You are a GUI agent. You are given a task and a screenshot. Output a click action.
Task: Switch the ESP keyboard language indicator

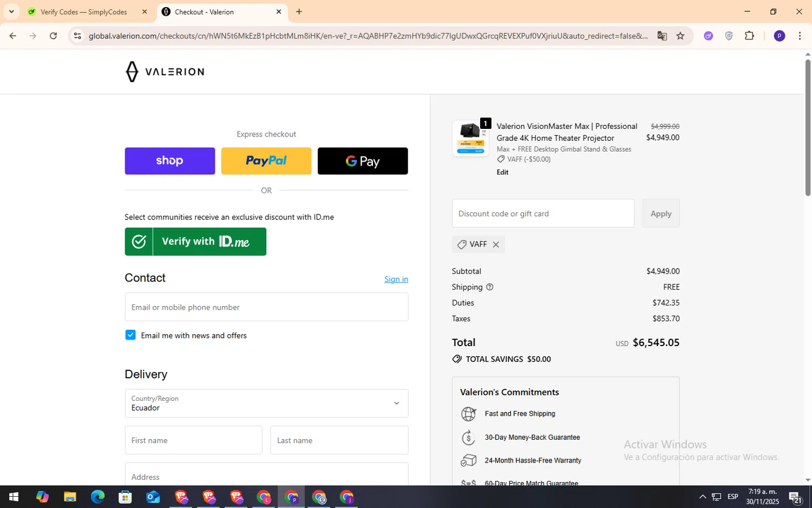733,497
